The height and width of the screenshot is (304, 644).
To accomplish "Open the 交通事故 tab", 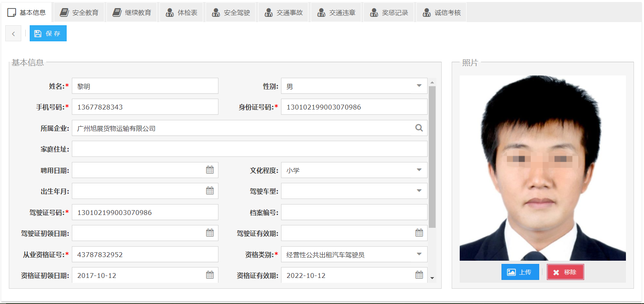I will coord(283,12).
